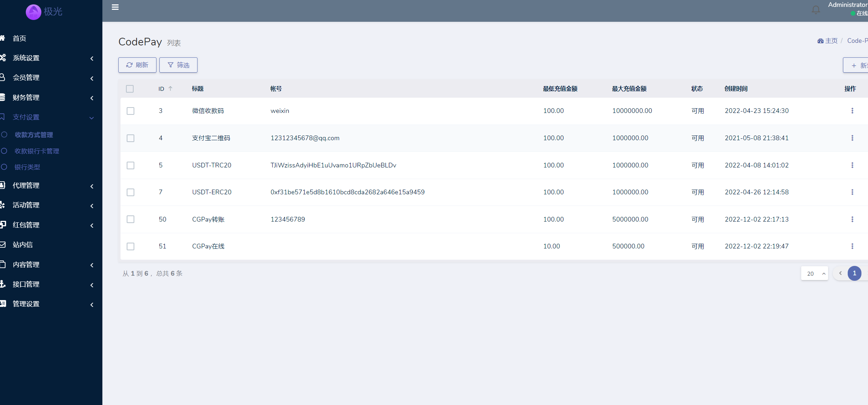Check the box for 支付宝二维码 row

[x=130, y=138]
